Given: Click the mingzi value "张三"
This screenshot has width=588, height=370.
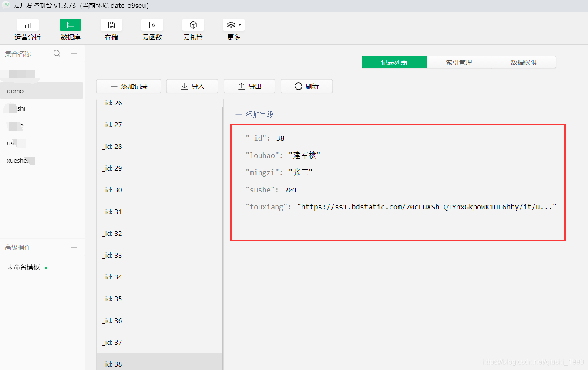Looking at the screenshot, I should pyautogui.click(x=301, y=172).
